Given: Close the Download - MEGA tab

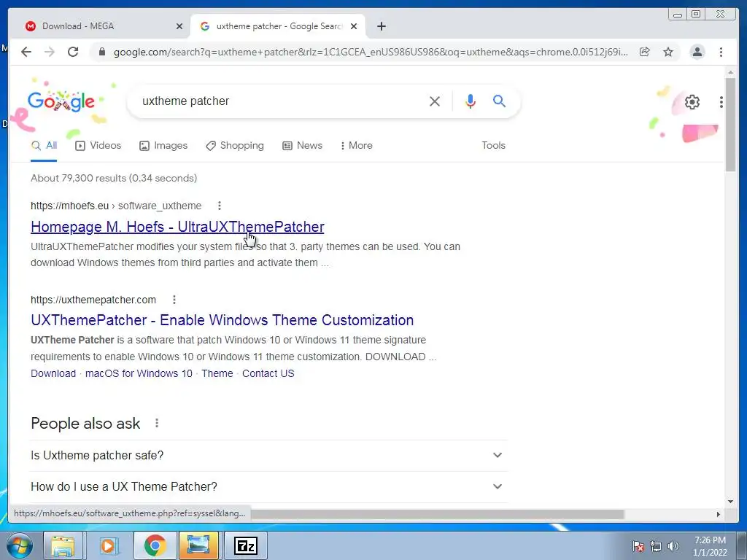Looking at the screenshot, I should pyautogui.click(x=179, y=26).
